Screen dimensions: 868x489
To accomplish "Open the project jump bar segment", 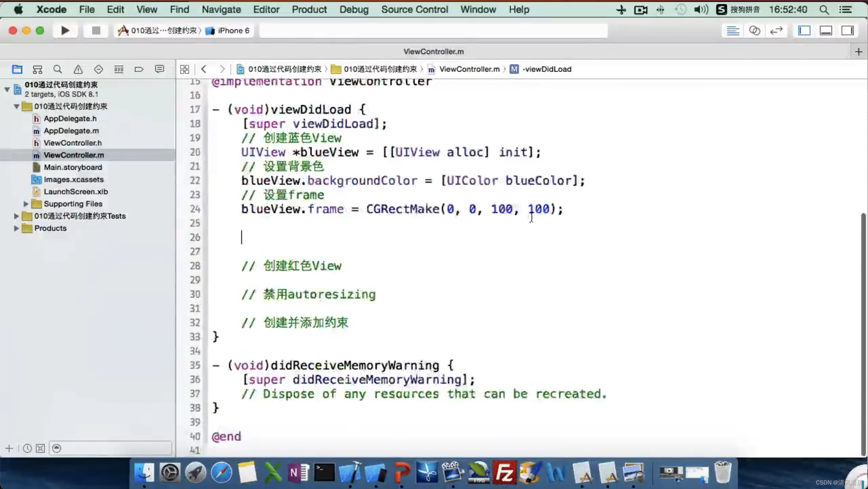I will [279, 69].
